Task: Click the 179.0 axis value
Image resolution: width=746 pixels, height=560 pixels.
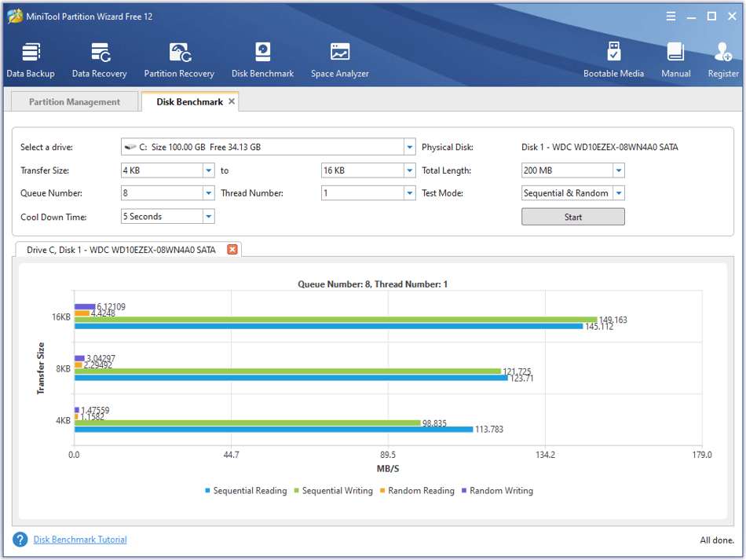Action: point(702,455)
